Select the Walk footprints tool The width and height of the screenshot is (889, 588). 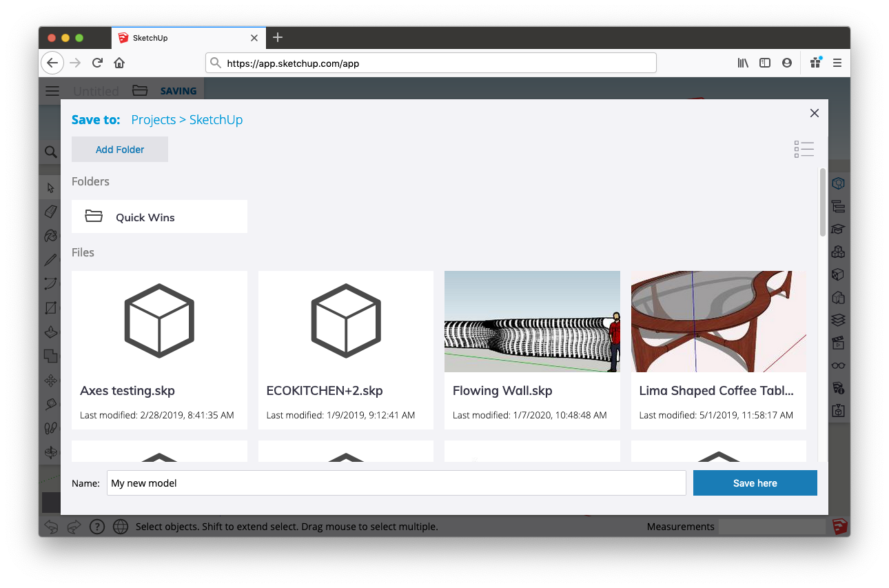pos(51,428)
